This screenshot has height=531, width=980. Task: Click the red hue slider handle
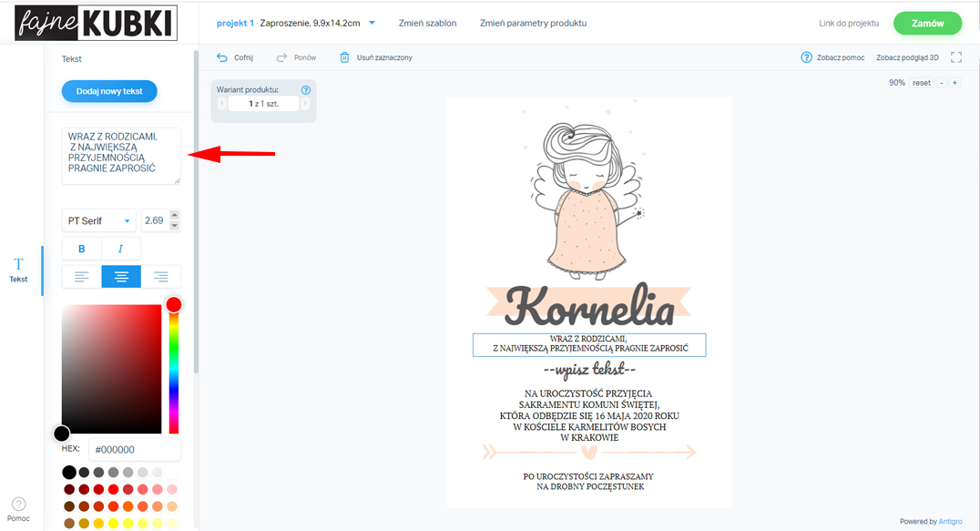174,304
